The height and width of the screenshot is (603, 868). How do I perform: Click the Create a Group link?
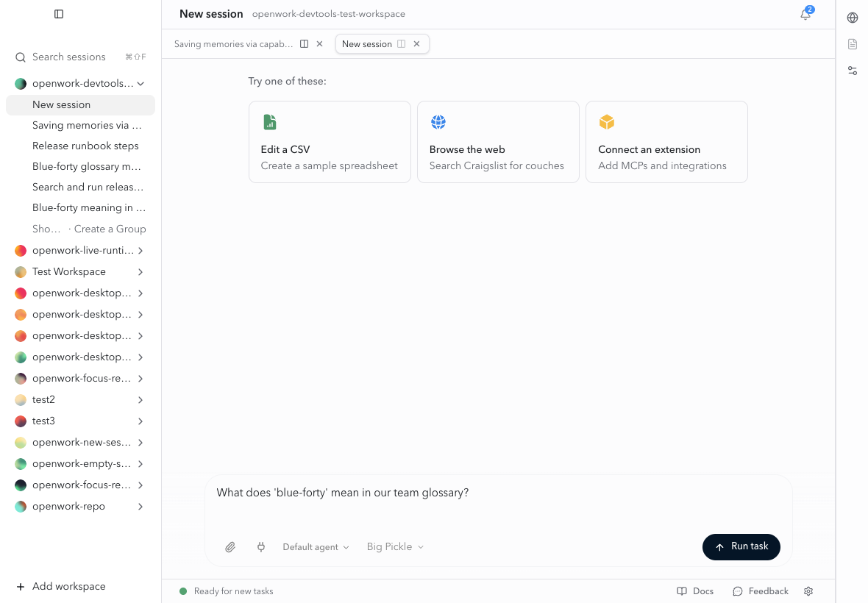click(x=110, y=229)
